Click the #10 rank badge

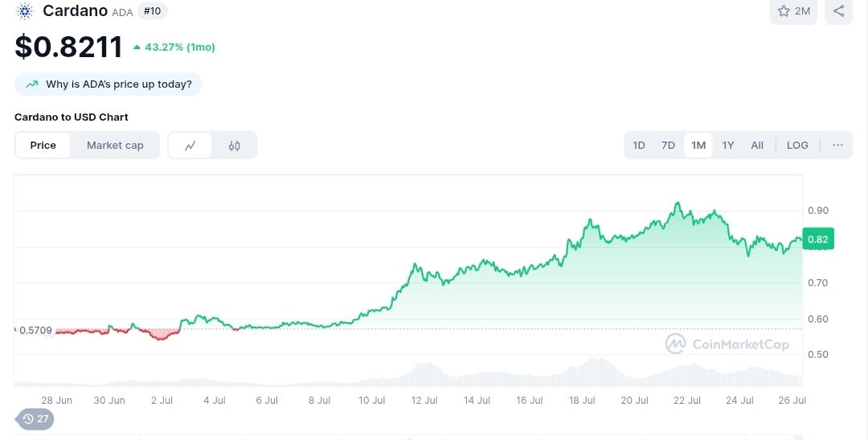point(153,11)
